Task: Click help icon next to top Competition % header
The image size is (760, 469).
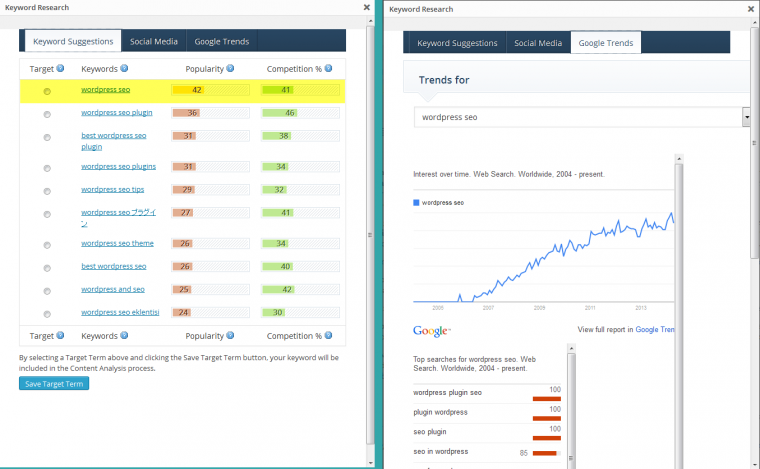Action: (328, 68)
